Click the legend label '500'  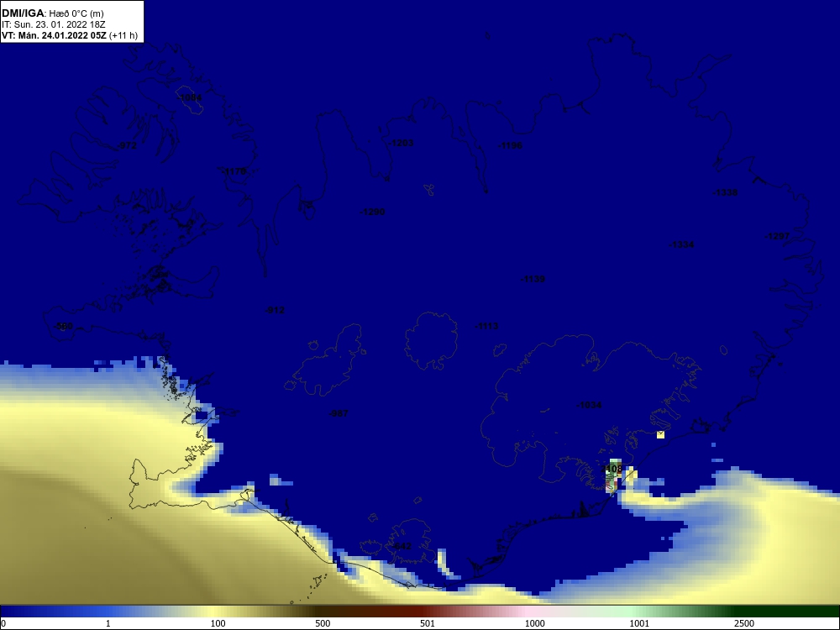[323, 623]
